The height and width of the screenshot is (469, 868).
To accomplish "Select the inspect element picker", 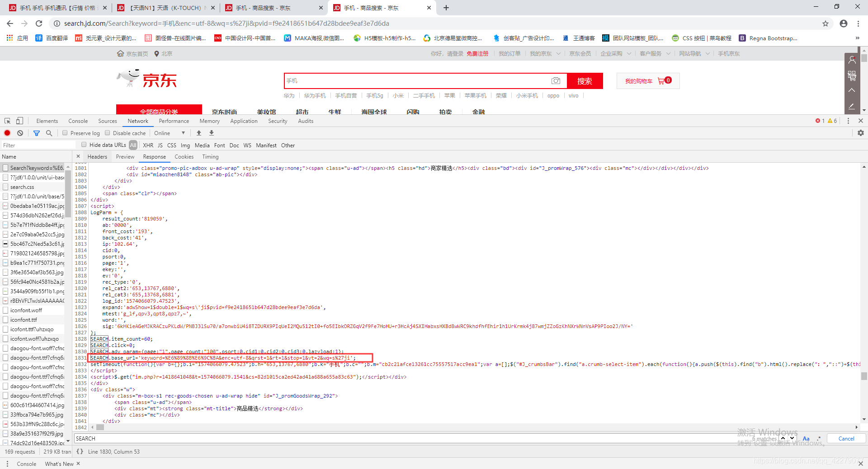I will click(7, 121).
